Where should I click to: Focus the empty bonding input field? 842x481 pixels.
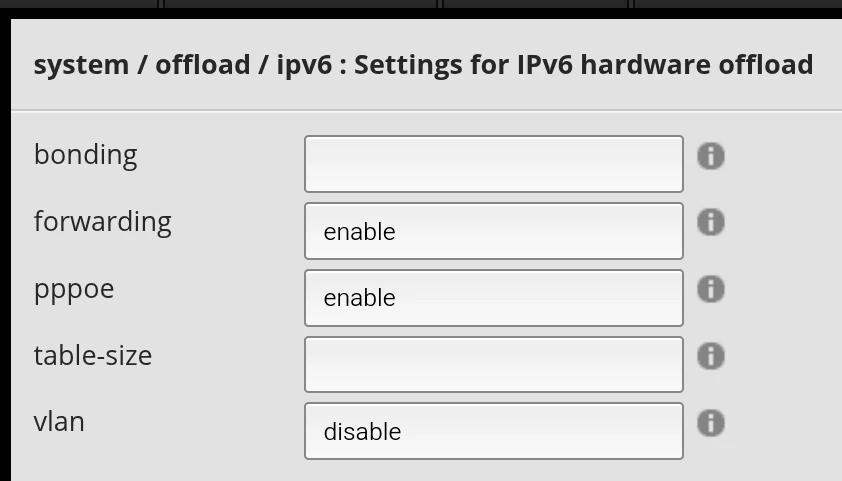(x=493, y=164)
